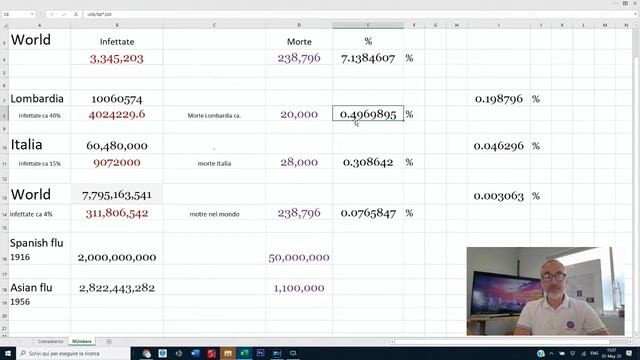Open Word from the taskbar

[195, 353]
